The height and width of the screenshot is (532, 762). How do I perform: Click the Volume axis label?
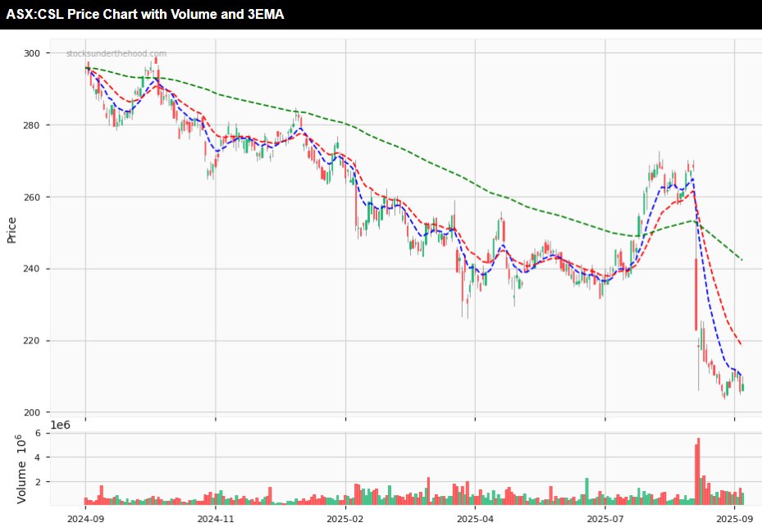pos(23,468)
